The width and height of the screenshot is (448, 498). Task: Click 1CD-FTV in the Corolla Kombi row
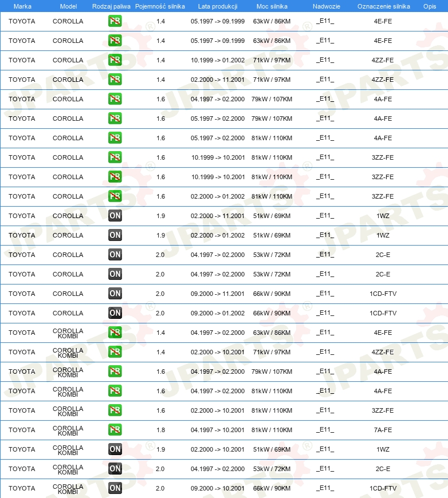coord(383,488)
